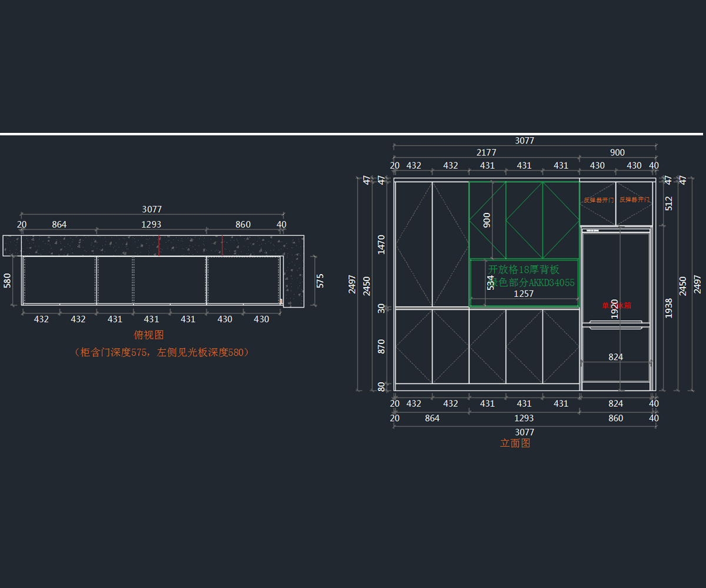The width and height of the screenshot is (706, 588).
Task: Select the 512 upper cabinet height dimension
Action: coord(668,203)
